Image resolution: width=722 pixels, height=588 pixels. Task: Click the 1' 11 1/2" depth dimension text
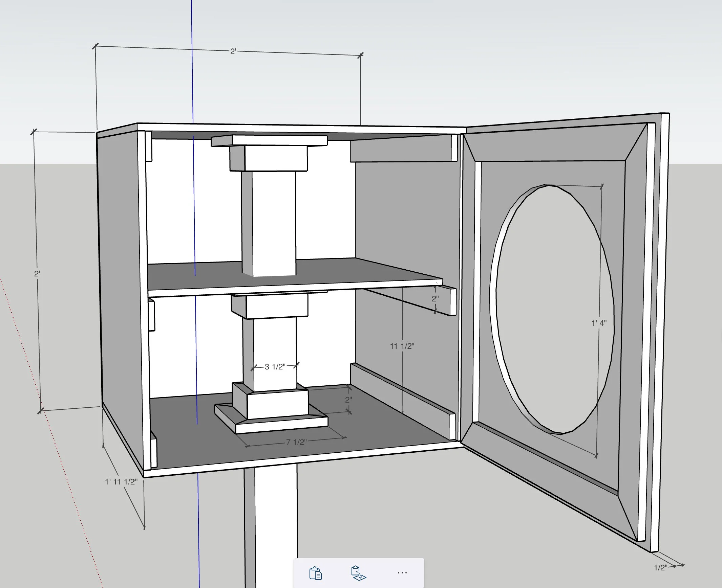(121, 482)
